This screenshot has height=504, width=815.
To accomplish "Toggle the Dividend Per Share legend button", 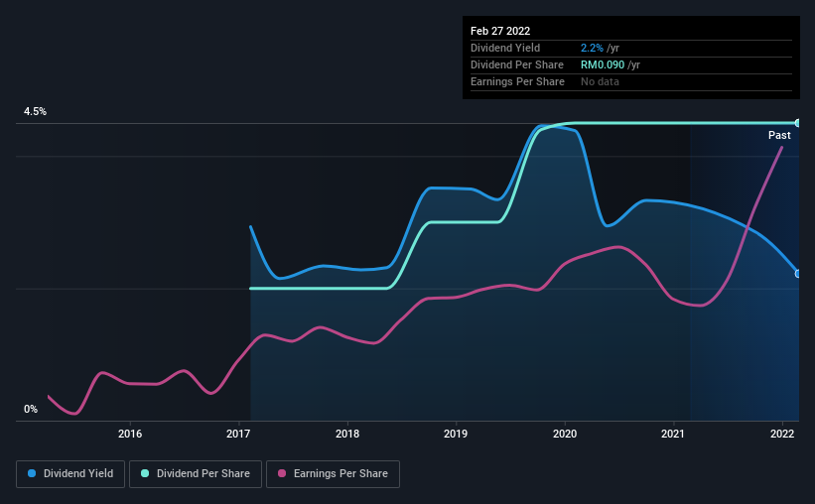I will point(196,474).
